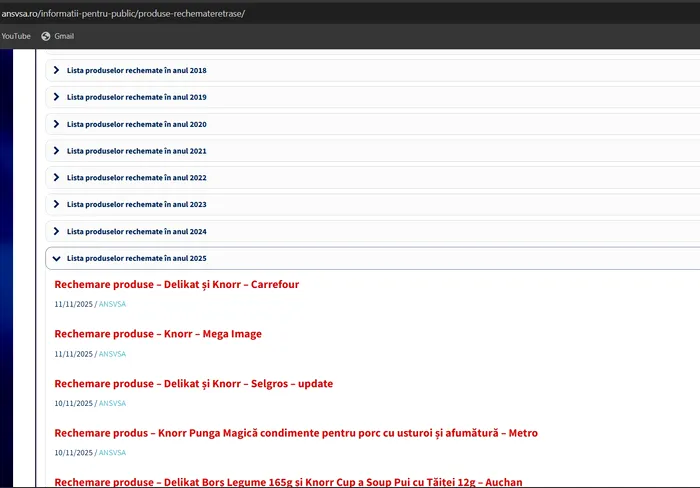Click the chevron next to the 2024 list
Screen dimensions: 700x488
click(57, 231)
